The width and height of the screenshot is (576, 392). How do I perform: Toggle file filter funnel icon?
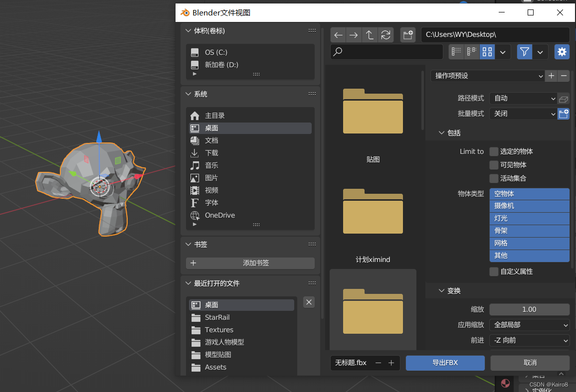coord(525,52)
